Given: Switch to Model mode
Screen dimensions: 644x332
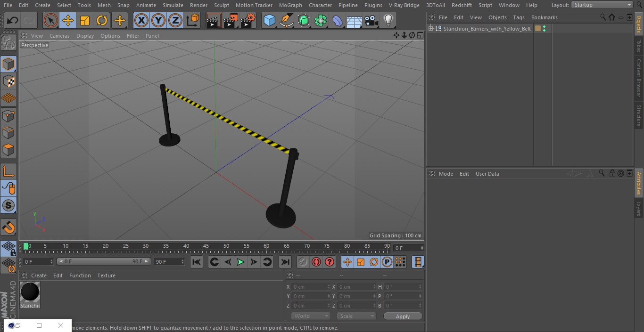Looking at the screenshot, I should pos(8,64).
